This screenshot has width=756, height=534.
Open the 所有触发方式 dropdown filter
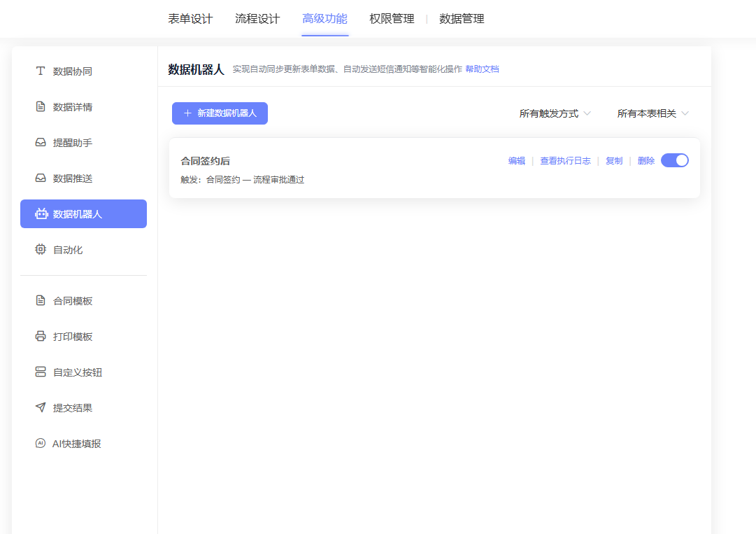tap(555, 113)
